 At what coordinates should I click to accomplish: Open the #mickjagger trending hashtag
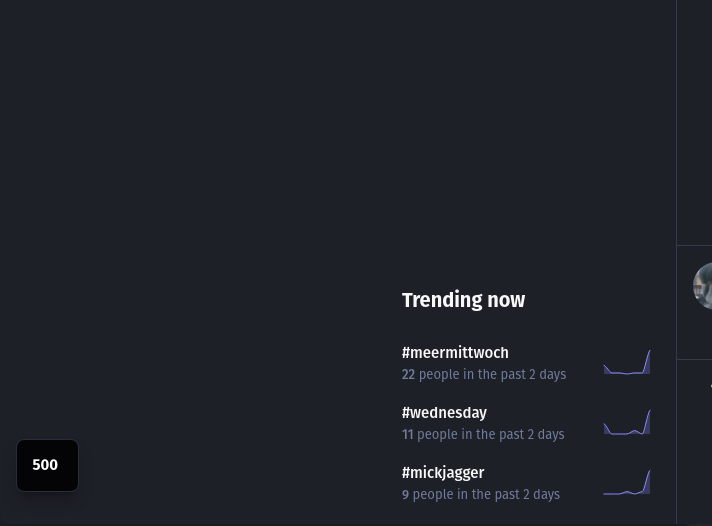tap(443, 472)
